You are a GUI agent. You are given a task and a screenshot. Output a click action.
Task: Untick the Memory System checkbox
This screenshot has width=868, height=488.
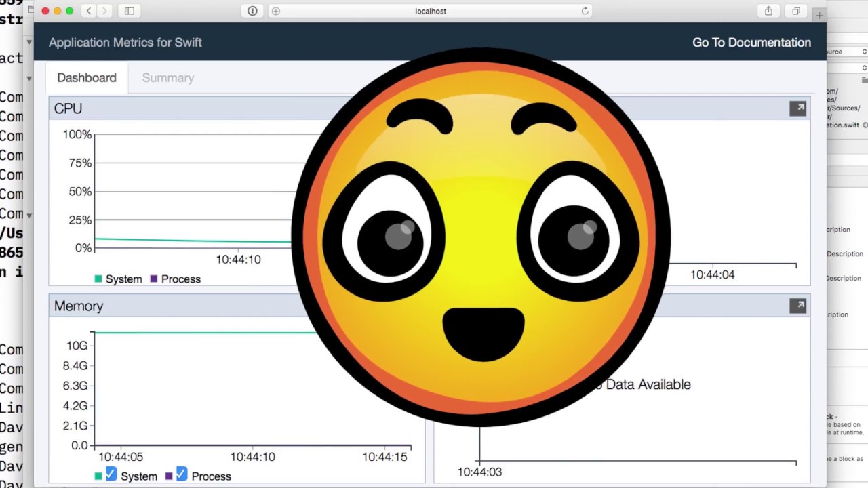click(111, 474)
